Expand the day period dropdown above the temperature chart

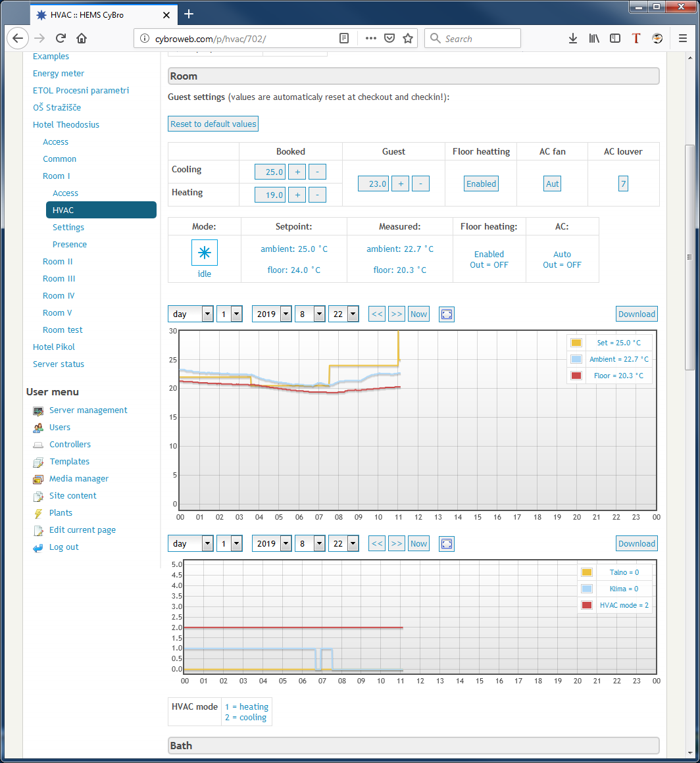pyautogui.click(x=191, y=314)
